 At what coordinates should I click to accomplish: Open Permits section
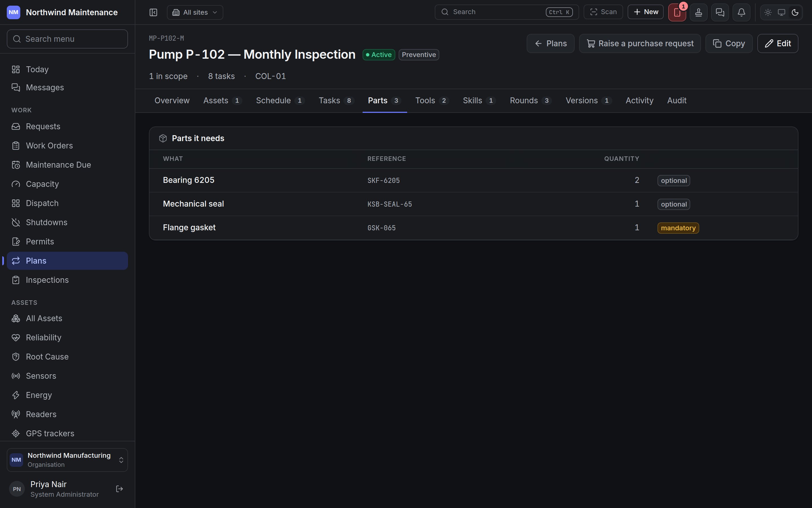[67, 242]
